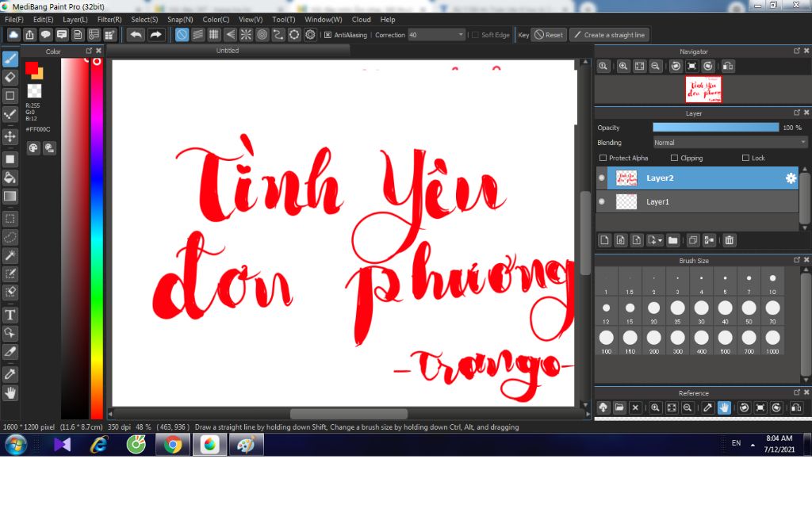Click the Navigator preview thumbnail
The image size is (812, 524).
(703, 89)
